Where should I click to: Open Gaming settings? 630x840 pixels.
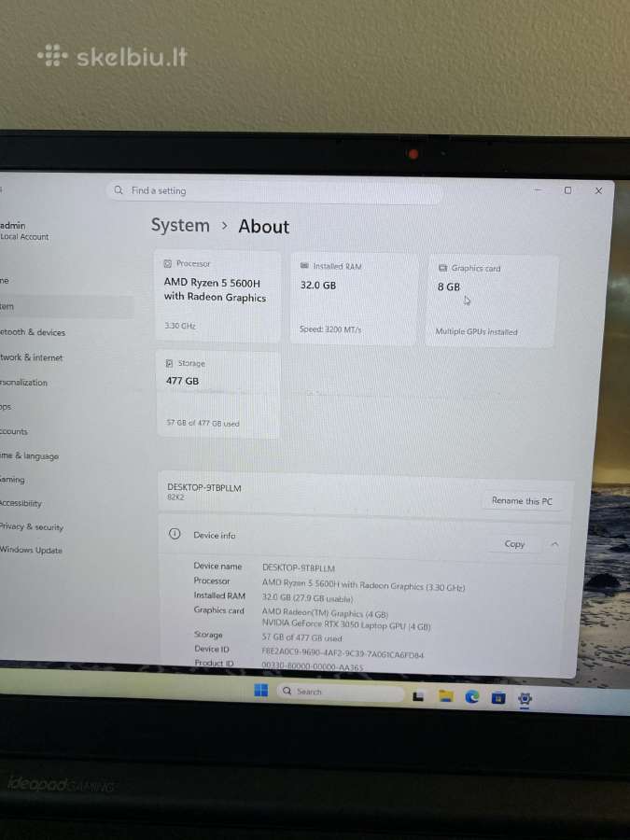pos(13,480)
